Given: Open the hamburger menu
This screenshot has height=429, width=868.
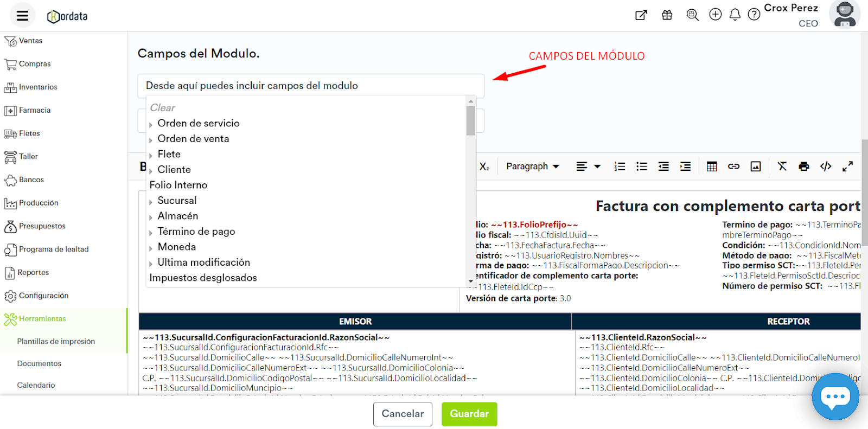Looking at the screenshot, I should point(22,16).
